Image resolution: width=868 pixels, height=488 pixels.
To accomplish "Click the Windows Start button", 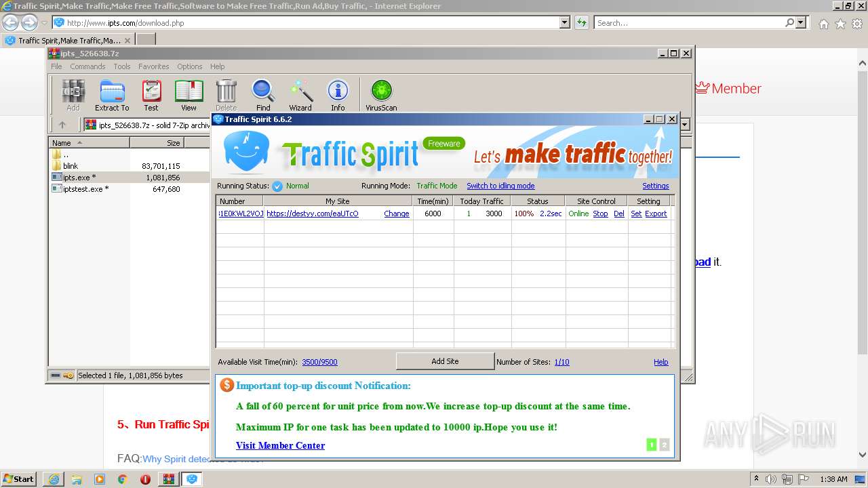I will pyautogui.click(x=19, y=479).
